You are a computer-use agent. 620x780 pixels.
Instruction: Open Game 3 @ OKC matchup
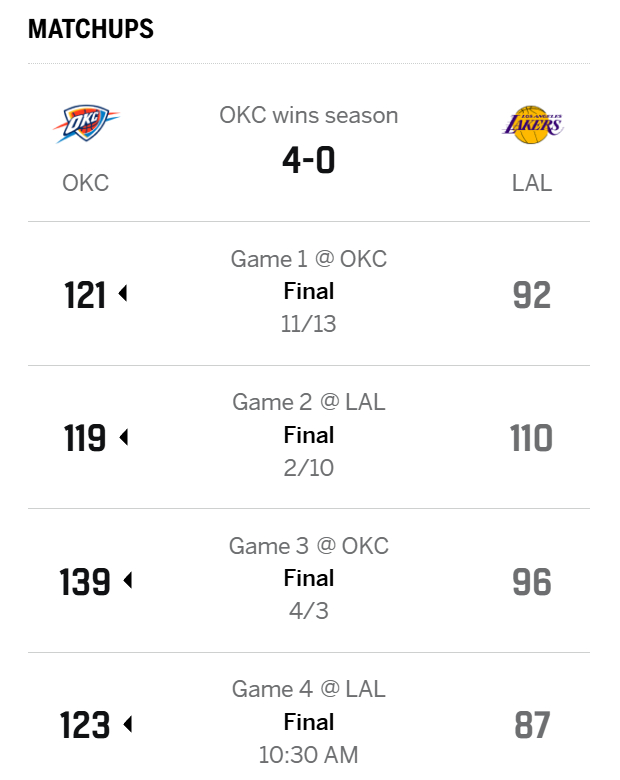coord(309,546)
